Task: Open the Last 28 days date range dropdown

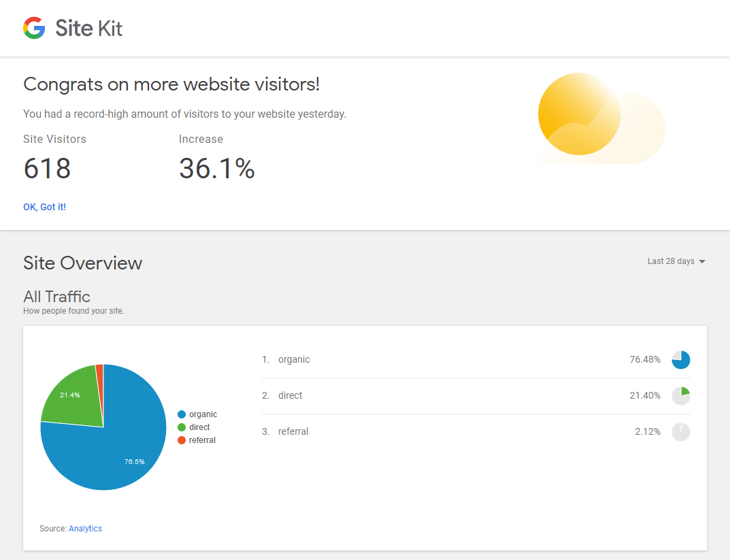Action: coord(676,261)
